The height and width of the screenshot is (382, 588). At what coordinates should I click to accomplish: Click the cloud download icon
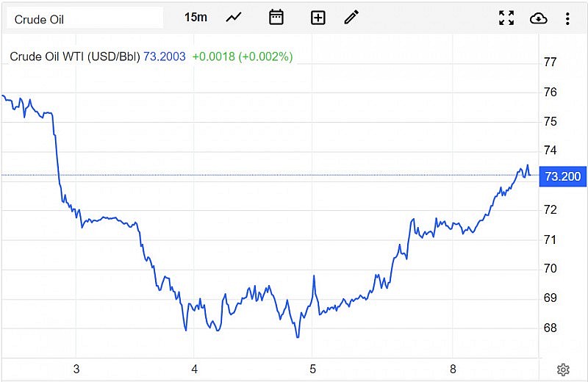pyautogui.click(x=538, y=18)
